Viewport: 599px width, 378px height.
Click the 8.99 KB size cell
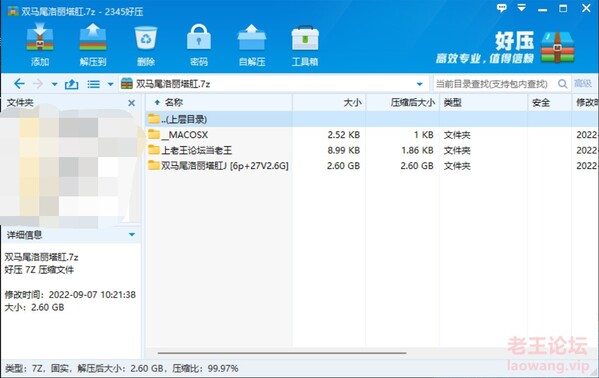[x=343, y=150]
